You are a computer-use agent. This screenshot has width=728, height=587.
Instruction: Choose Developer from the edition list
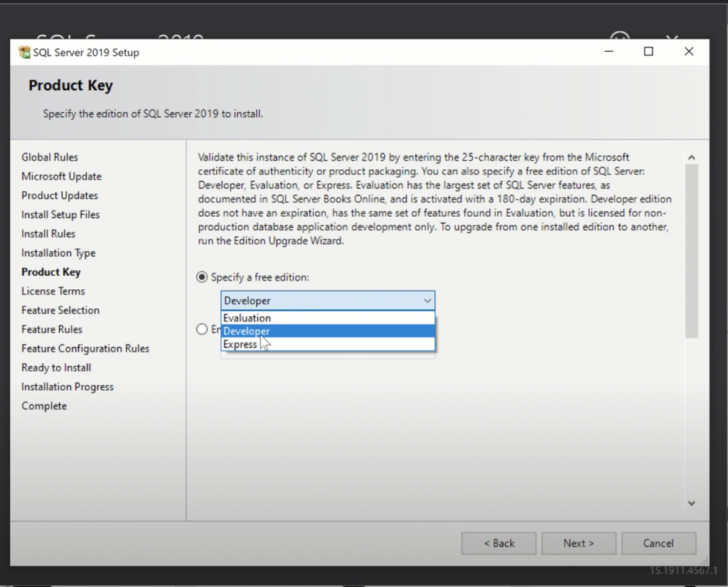click(328, 331)
